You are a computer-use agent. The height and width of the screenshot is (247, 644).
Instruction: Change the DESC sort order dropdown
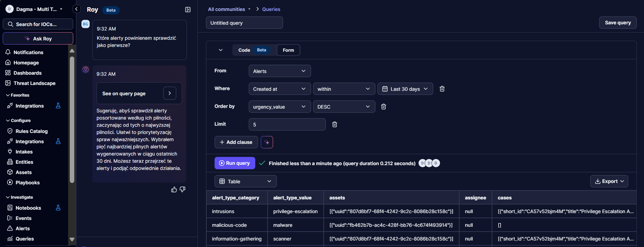[x=344, y=107]
